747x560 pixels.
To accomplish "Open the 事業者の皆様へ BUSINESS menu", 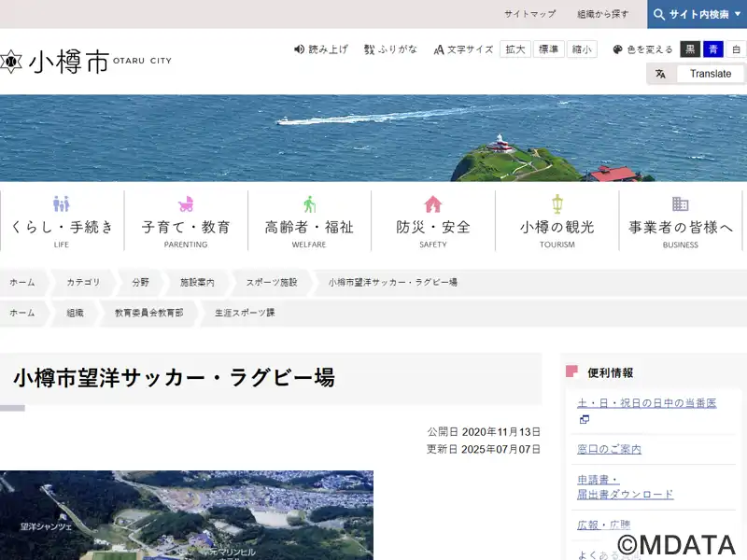I will [x=681, y=220].
